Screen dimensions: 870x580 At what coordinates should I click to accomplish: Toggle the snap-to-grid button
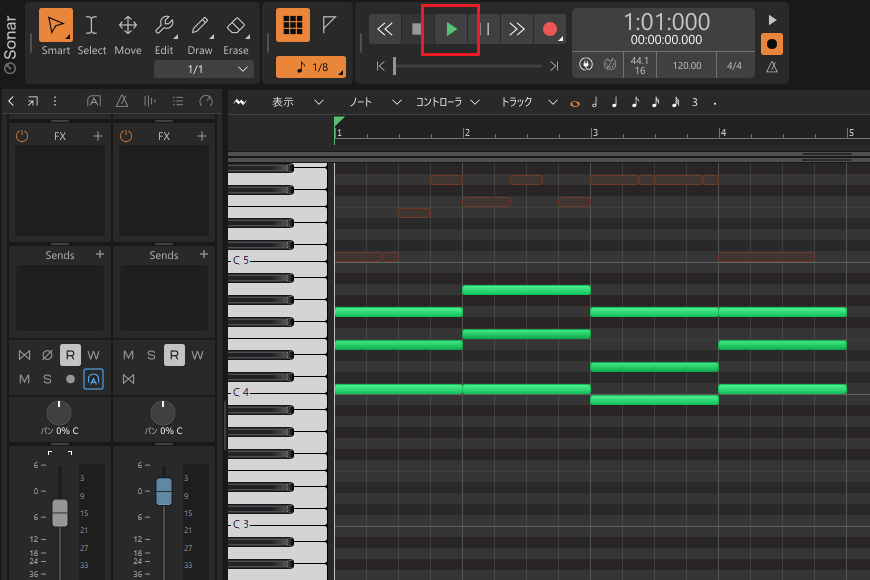pyautogui.click(x=291, y=26)
